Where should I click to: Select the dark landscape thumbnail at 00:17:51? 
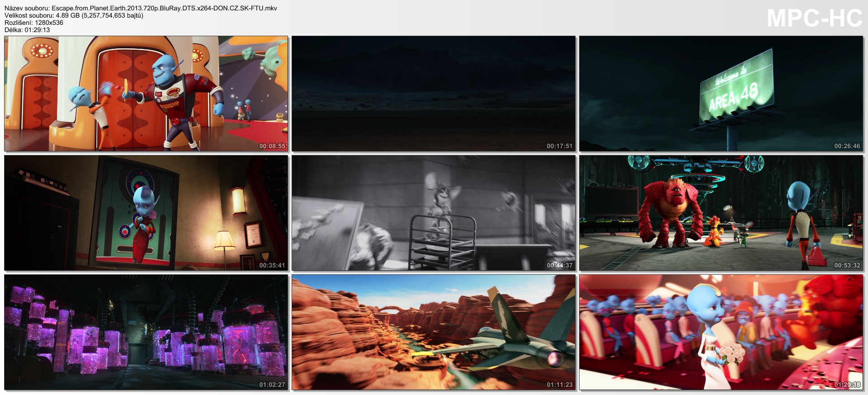(434, 94)
